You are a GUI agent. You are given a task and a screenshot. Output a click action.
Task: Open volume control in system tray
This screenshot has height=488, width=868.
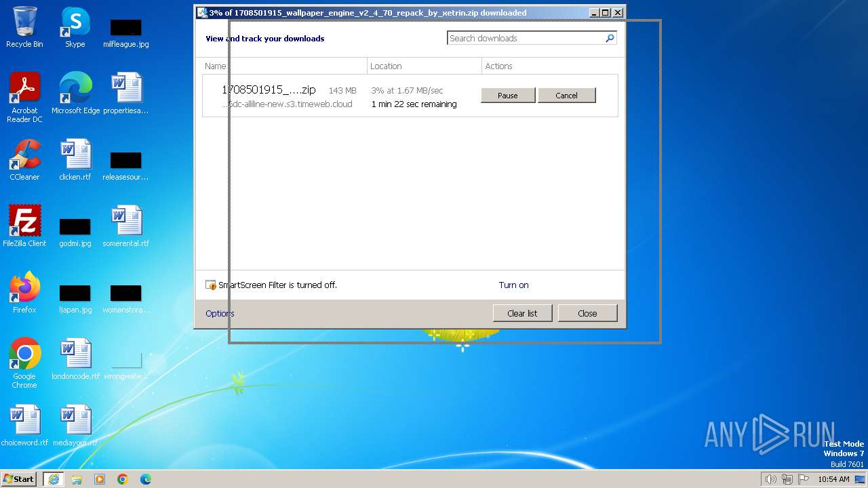click(x=771, y=479)
